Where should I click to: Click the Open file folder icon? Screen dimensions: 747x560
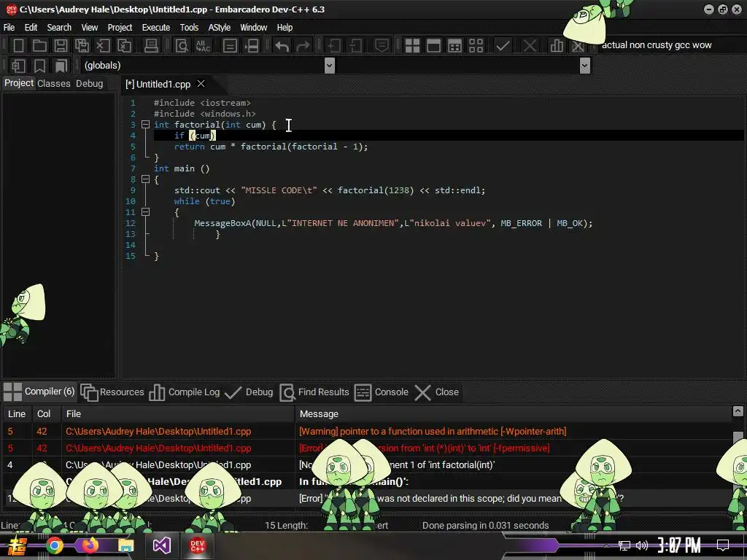[39, 46]
